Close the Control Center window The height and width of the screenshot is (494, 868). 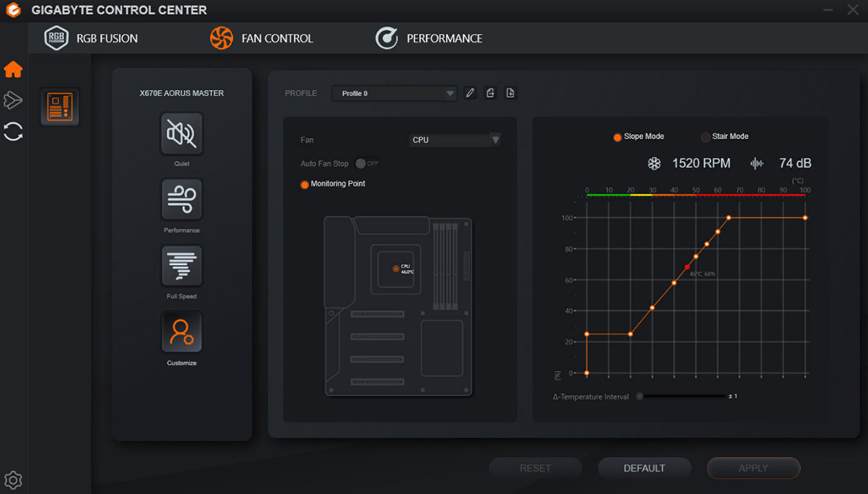pos(853,10)
